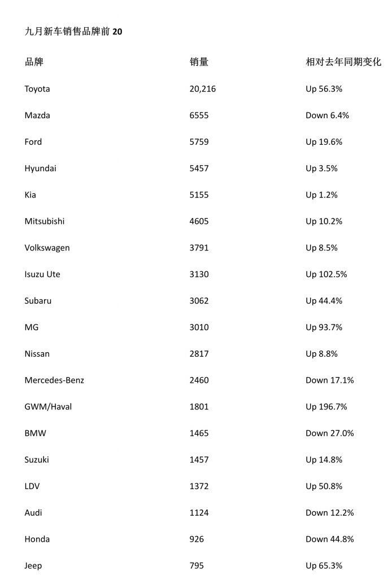This screenshot has height=579, width=392.
Task: Click Toyota's sales figure 20,216
Action: point(203,89)
